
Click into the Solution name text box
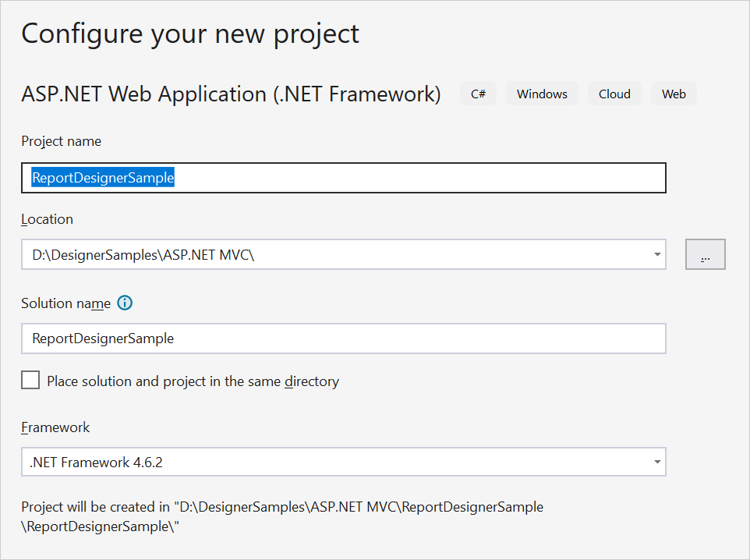click(x=344, y=338)
